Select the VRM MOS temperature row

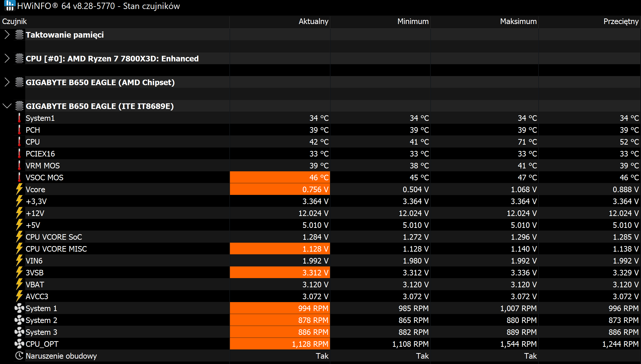pos(320,165)
